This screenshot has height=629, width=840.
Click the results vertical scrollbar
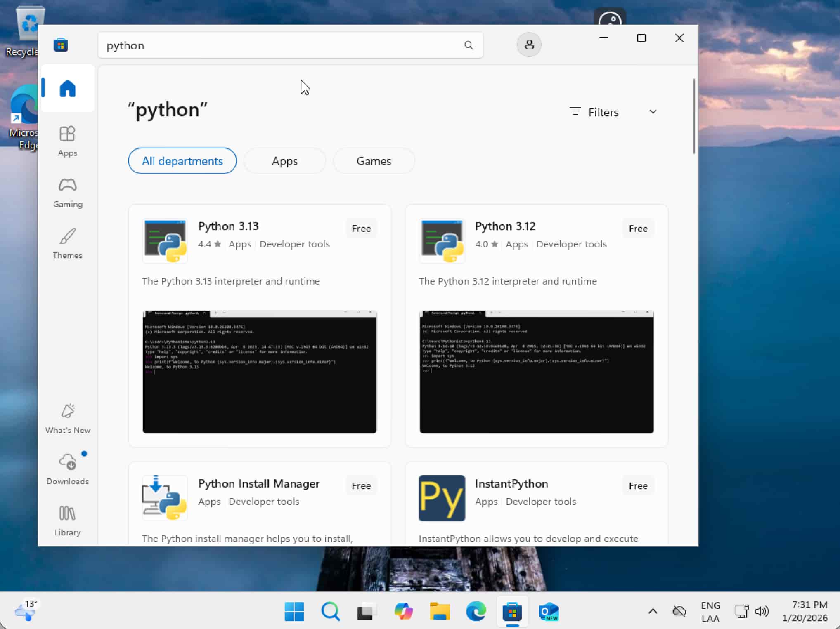point(694,116)
